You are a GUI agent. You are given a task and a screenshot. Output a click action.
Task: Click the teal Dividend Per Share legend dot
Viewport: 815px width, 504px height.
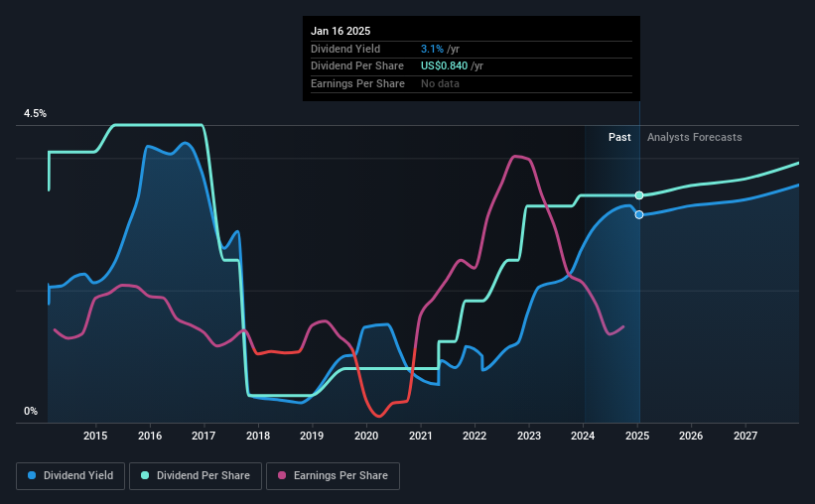click(145, 475)
